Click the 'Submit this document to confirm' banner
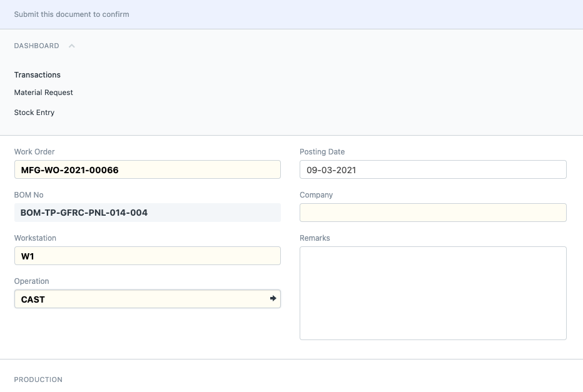The image size is (583, 392). click(x=291, y=14)
